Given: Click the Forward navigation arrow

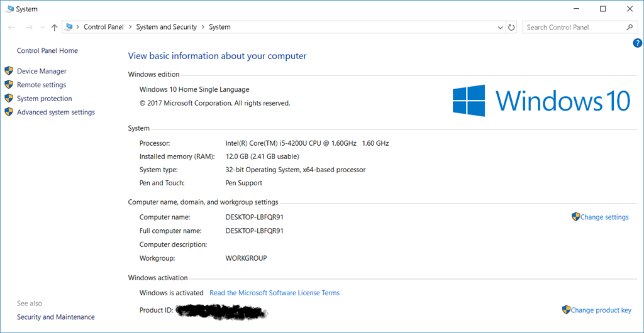Looking at the screenshot, I should coord(29,28).
